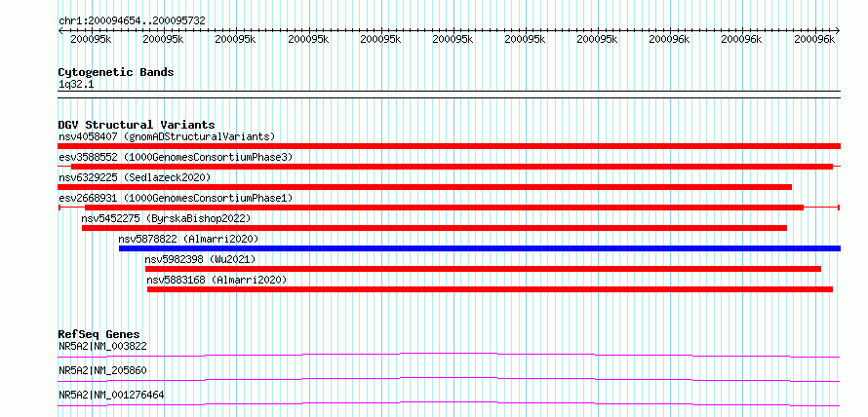Open variant nsv5878822 Almarri2020 label

click(x=188, y=239)
